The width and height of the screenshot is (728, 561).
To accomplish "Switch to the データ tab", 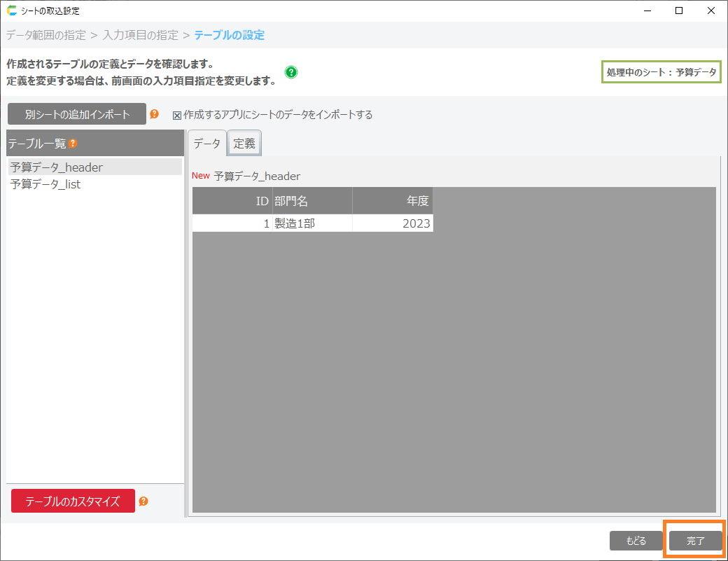I will tap(206, 144).
